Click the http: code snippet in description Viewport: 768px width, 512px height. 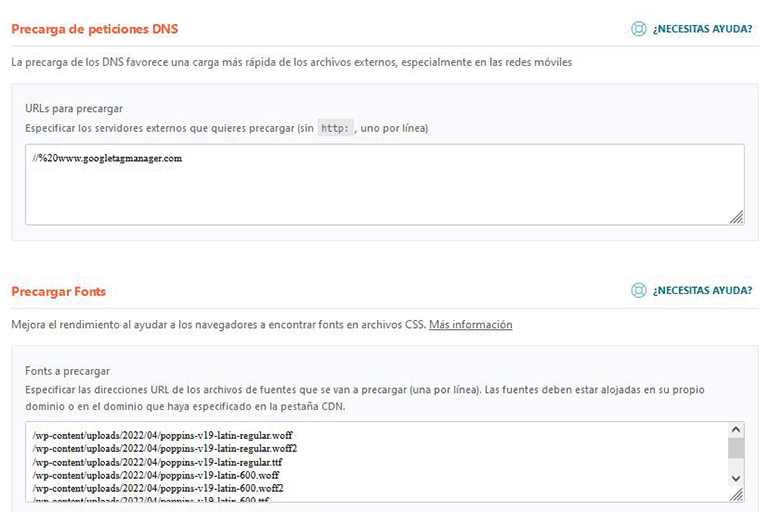tap(335, 128)
